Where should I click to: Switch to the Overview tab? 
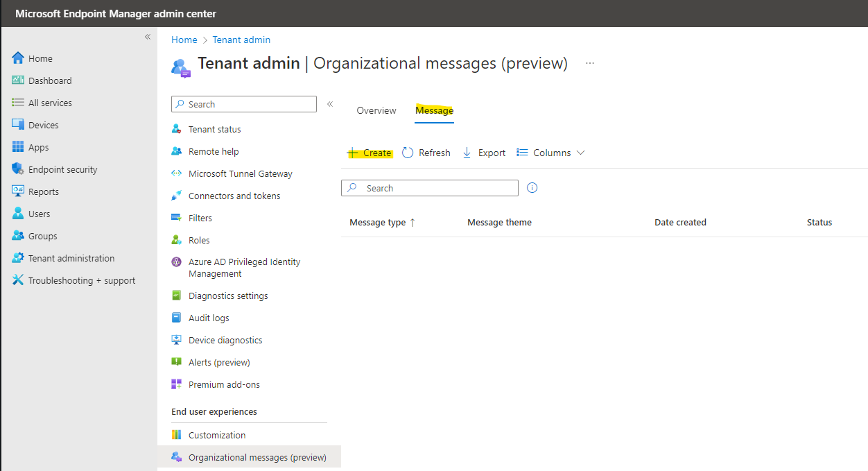click(x=376, y=110)
